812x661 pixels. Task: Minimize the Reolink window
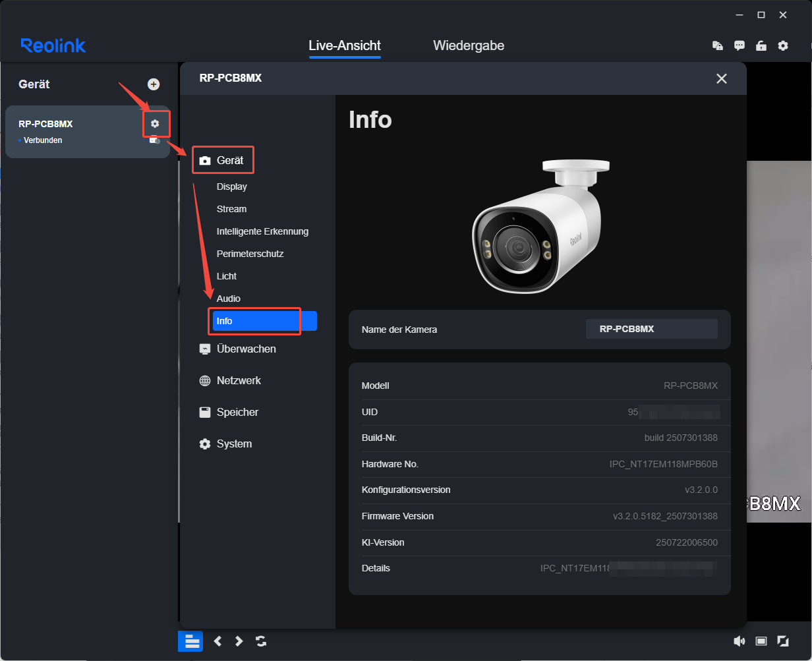739,14
